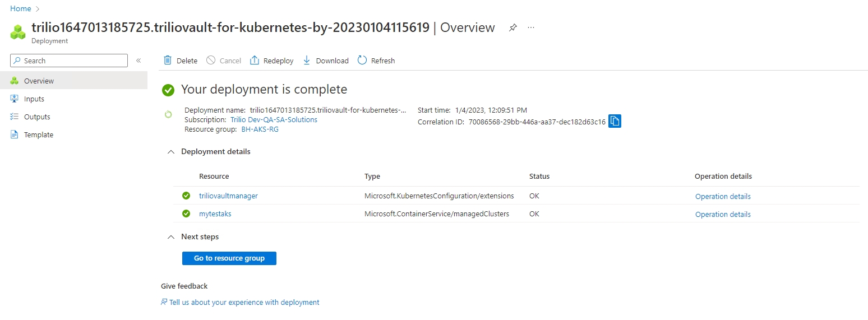Image resolution: width=868 pixels, height=320 pixels.
Task: Open the Outputs menu item
Action: (x=37, y=117)
